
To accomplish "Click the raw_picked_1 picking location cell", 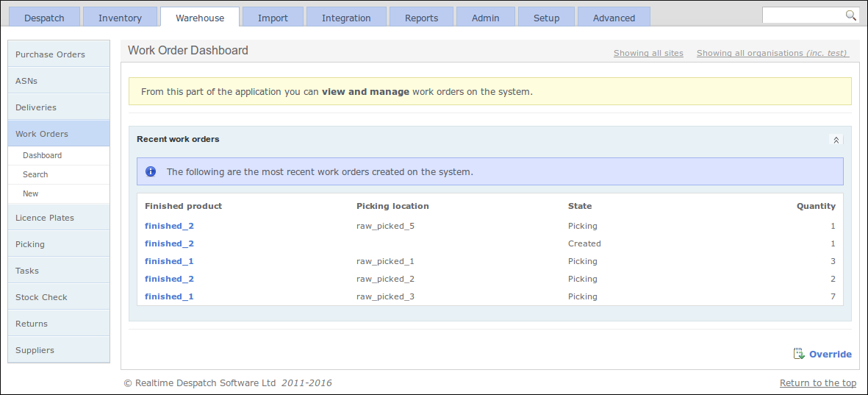I will 385,261.
